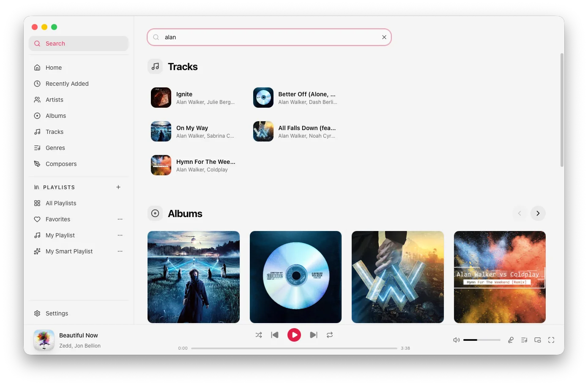588x386 pixels.
Task: Open All Playlists
Action: coord(79,203)
